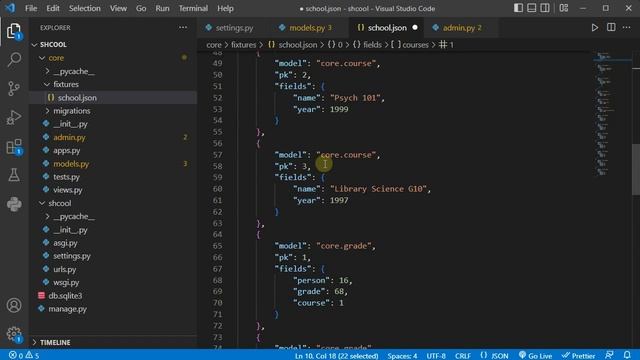Open editor More Actions ellipsis
Viewport: 640px width, 360px height.
click(x=627, y=27)
